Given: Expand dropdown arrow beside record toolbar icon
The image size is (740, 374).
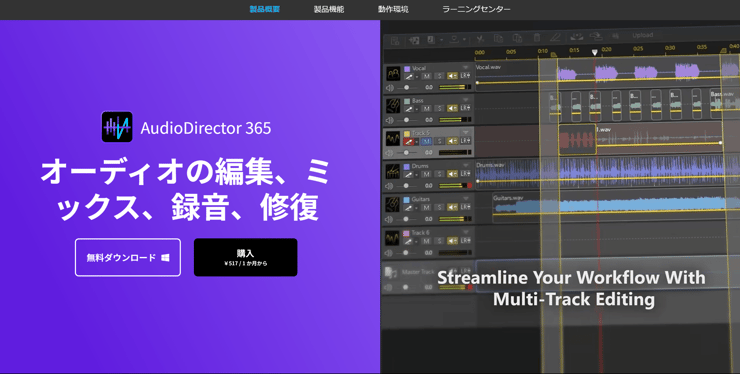Looking at the screenshot, I should (464, 39).
